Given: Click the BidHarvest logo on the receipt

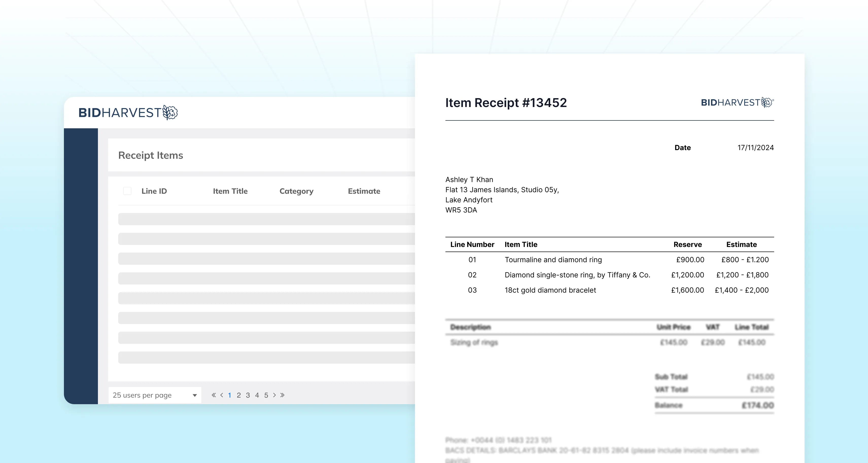Looking at the screenshot, I should (737, 102).
